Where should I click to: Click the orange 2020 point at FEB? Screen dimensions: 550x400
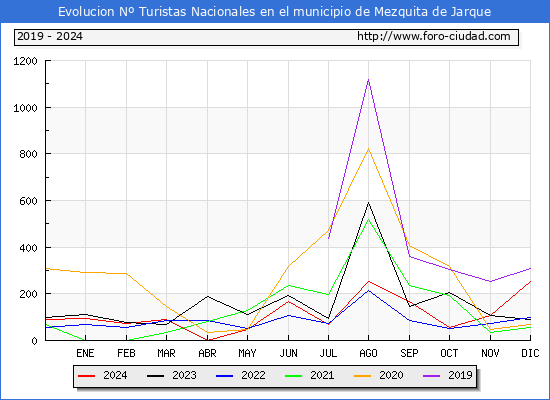click(126, 273)
